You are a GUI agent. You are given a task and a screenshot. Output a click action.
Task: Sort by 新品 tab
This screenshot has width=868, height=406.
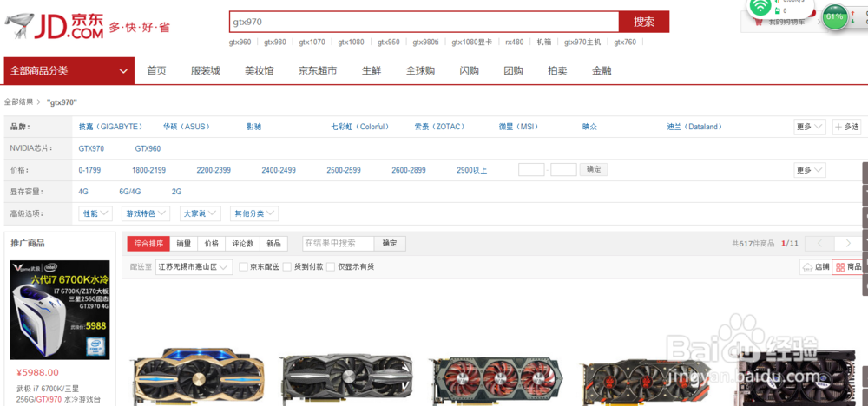274,244
